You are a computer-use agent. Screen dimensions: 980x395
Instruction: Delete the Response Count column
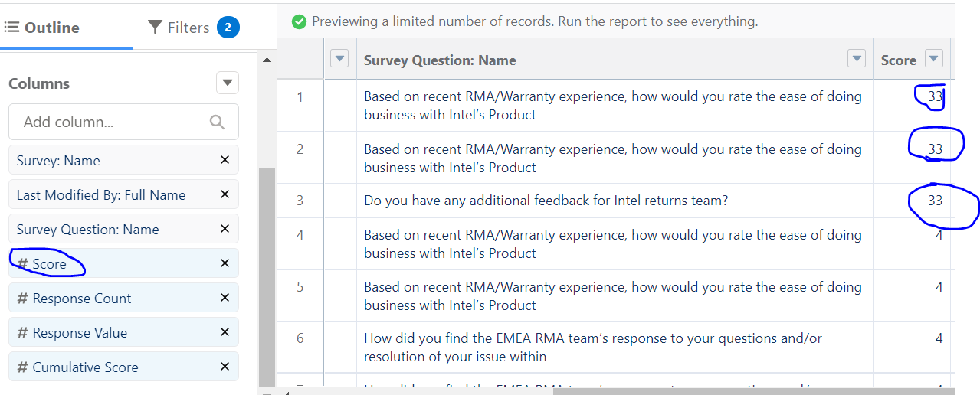[225, 298]
